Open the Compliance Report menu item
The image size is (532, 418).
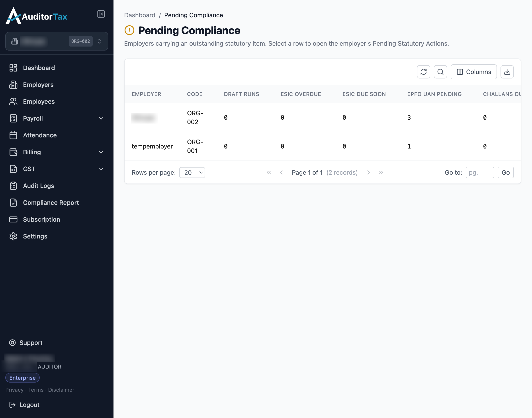57,203
